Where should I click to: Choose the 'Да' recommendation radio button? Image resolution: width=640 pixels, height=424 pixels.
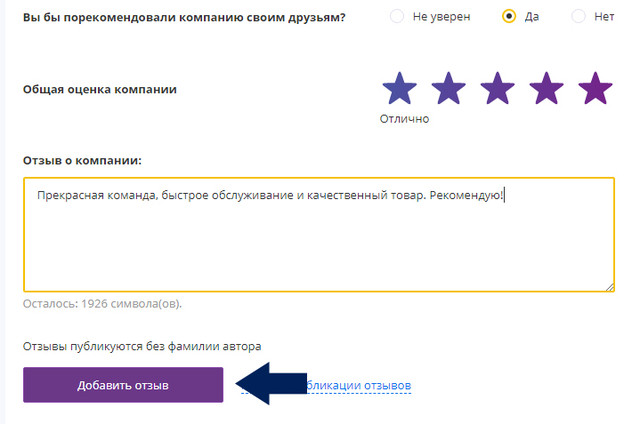coord(509,16)
